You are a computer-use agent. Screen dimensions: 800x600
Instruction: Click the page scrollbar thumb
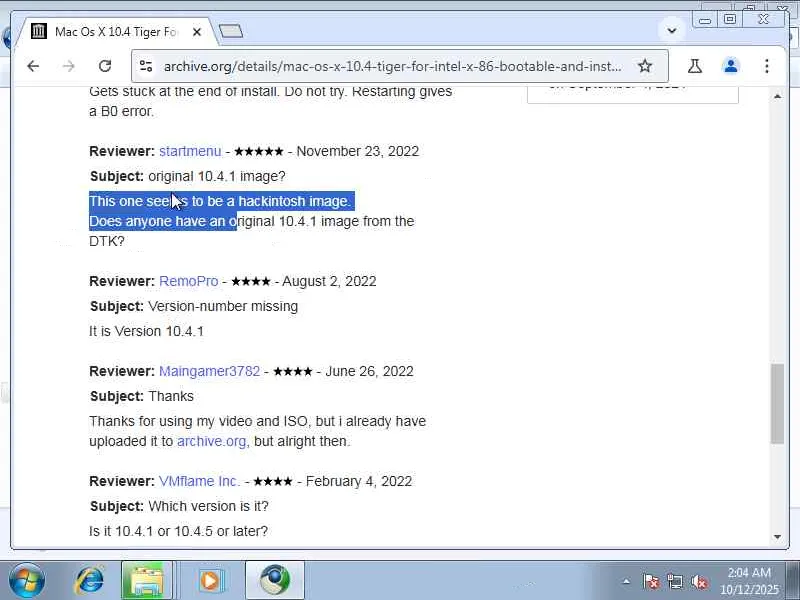(777, 404)
